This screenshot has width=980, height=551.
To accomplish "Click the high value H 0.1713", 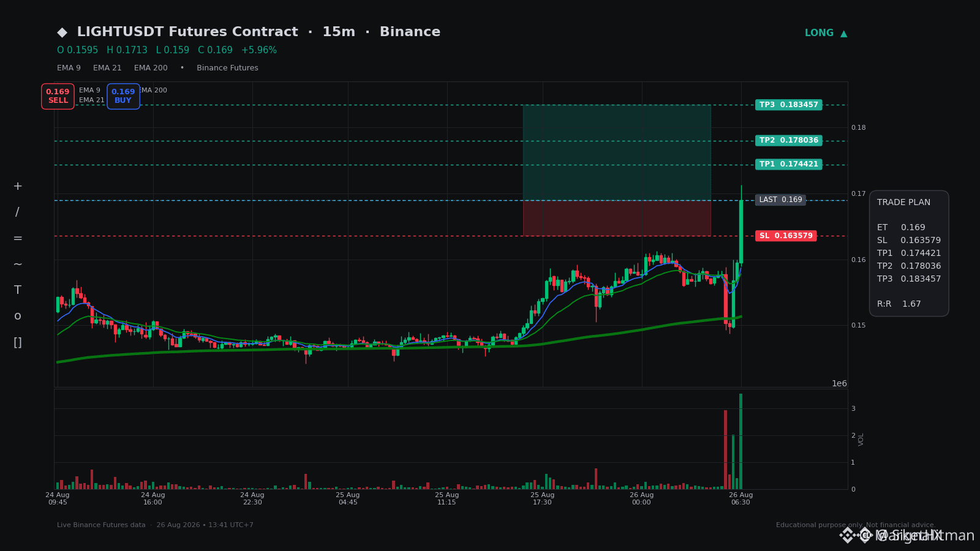I will point(127,50).
